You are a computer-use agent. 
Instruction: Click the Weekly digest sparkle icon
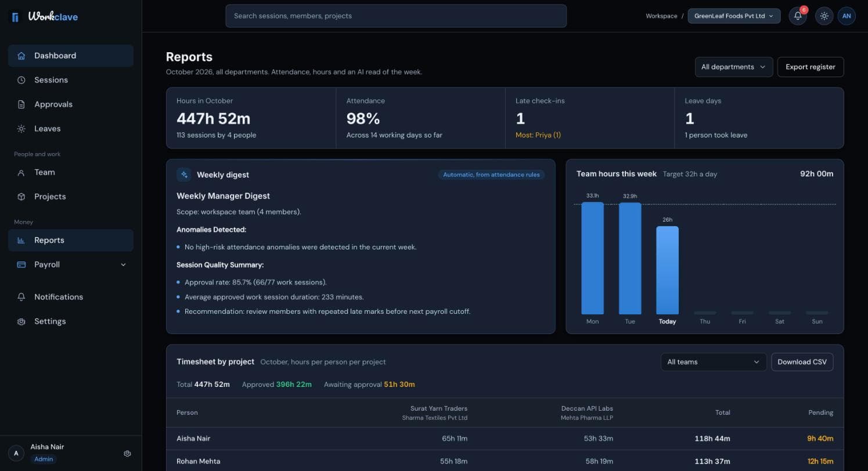184,175
